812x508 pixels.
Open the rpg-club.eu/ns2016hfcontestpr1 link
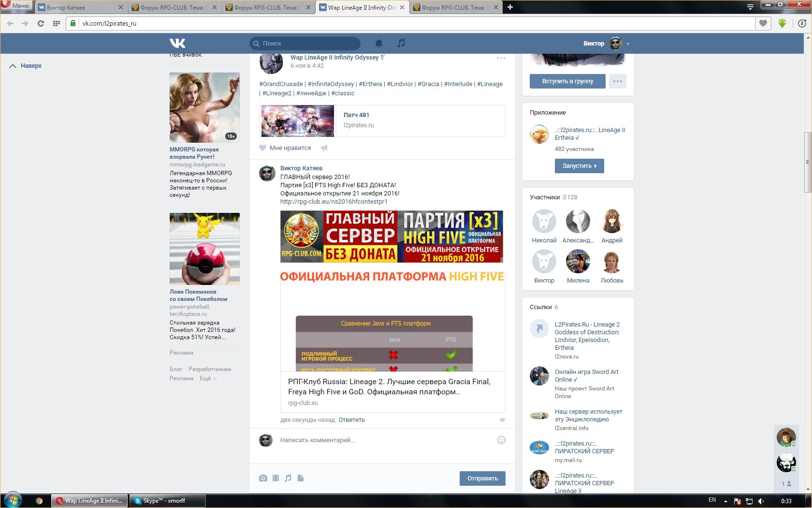[333, 202]
